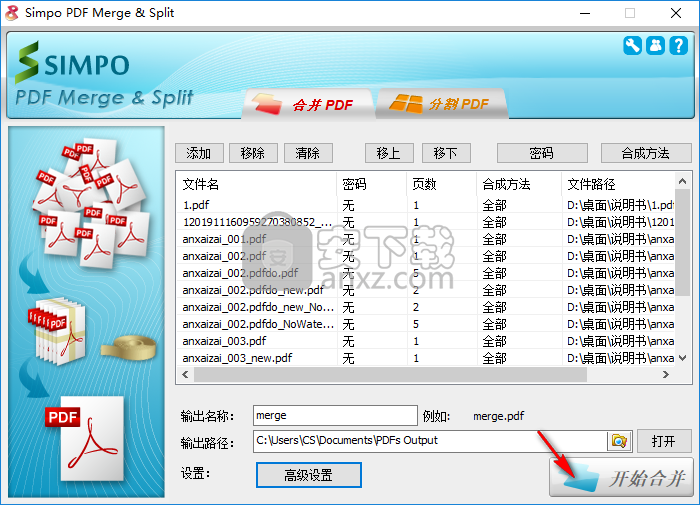700x505 pixels.
Task: Click the 合成方法 button
Action: pyautogui.click(x=646, y=153)
